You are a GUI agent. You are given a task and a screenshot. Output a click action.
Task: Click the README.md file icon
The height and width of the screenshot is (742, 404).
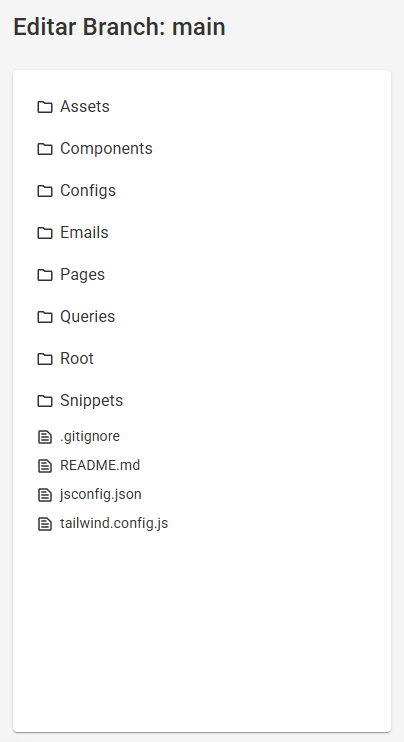(45, 466)
